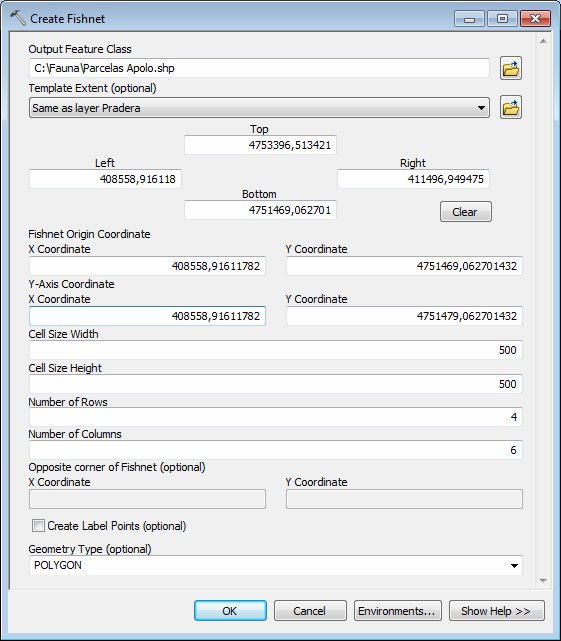Browse for Template Extent dataset
The height and width of the screenshot is (641, 561).
point(511,107)
